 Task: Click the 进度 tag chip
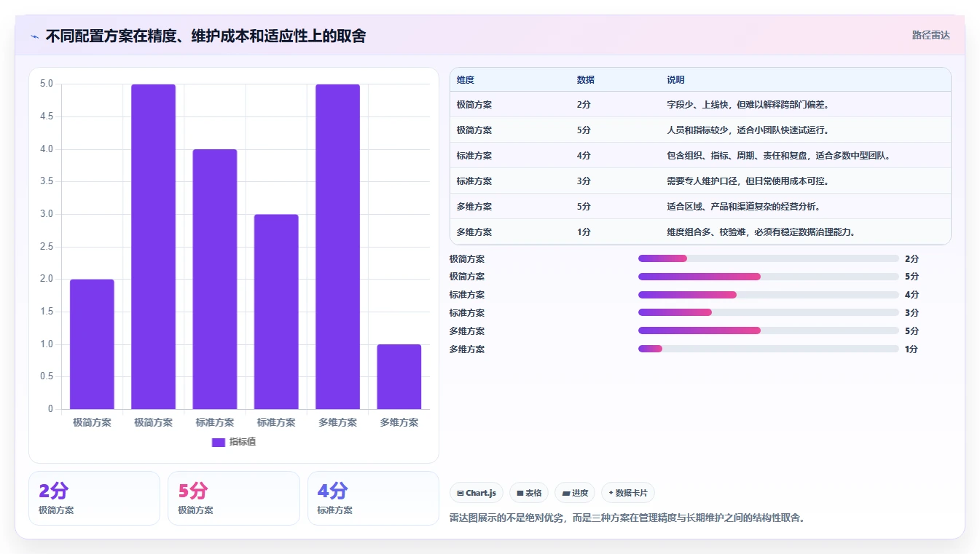(575, 493)
